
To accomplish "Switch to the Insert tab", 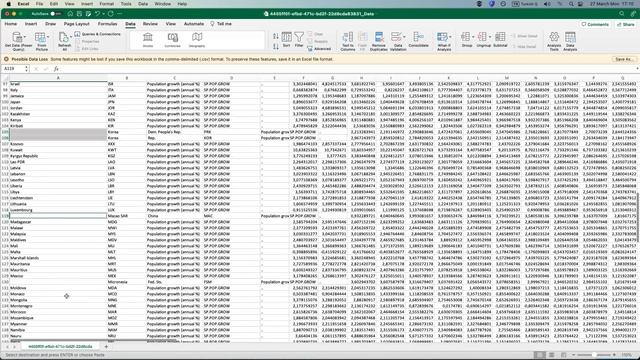I will click(31, 24).
